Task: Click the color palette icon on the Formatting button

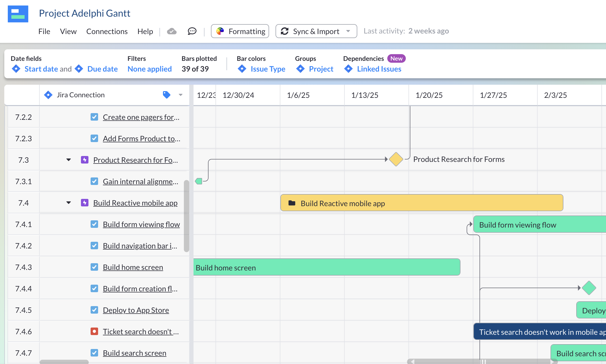Action: tap(220, 31)
